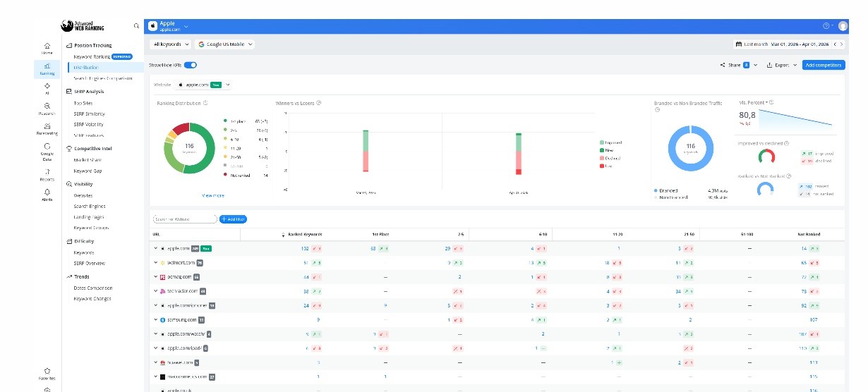Click the calendar icon beside Last month
Viewport: 868px width, 392px height.
pos(739,44)
